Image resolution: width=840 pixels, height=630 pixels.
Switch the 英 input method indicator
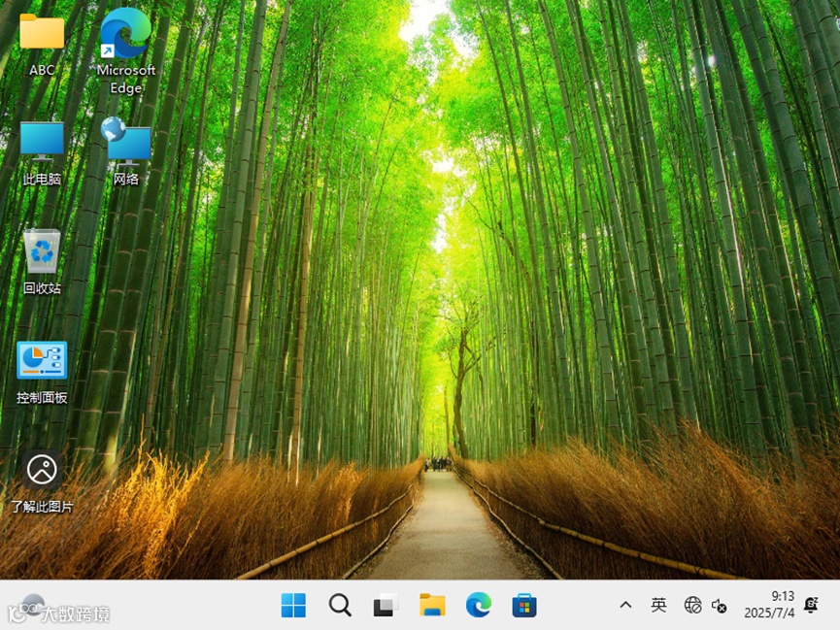pos(658,605)
